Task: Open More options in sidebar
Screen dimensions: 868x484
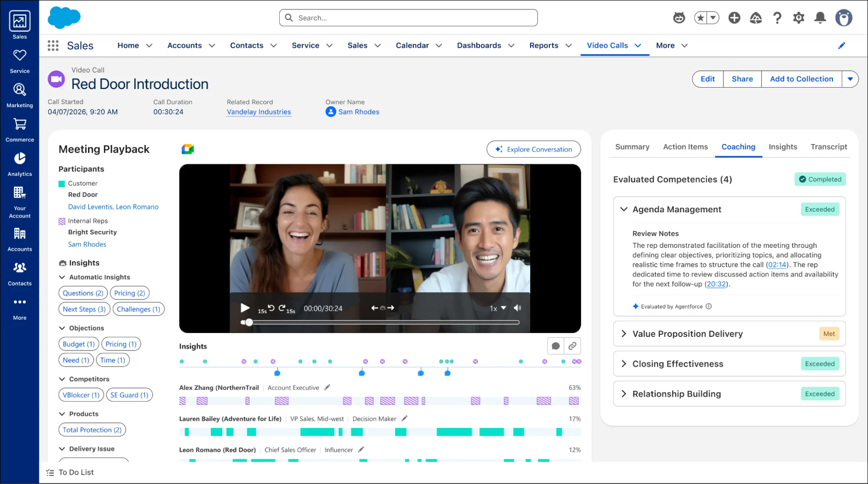Action: [20, 309]
